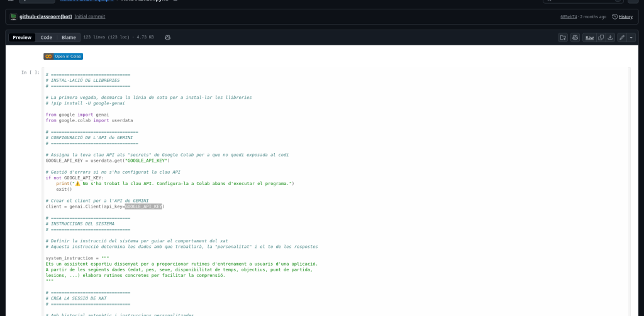
Task: Click the Copilot icon beside Raw button
Action: point(575,38)
